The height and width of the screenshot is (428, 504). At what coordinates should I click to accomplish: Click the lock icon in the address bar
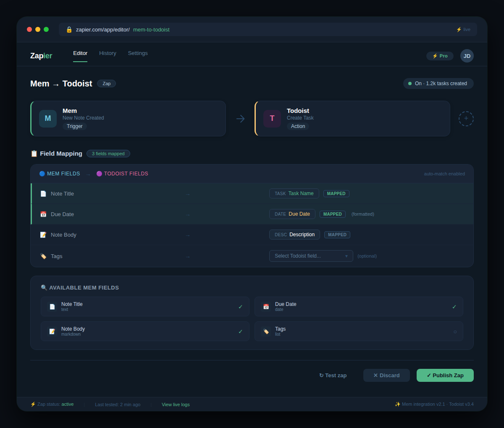point(69,29)
